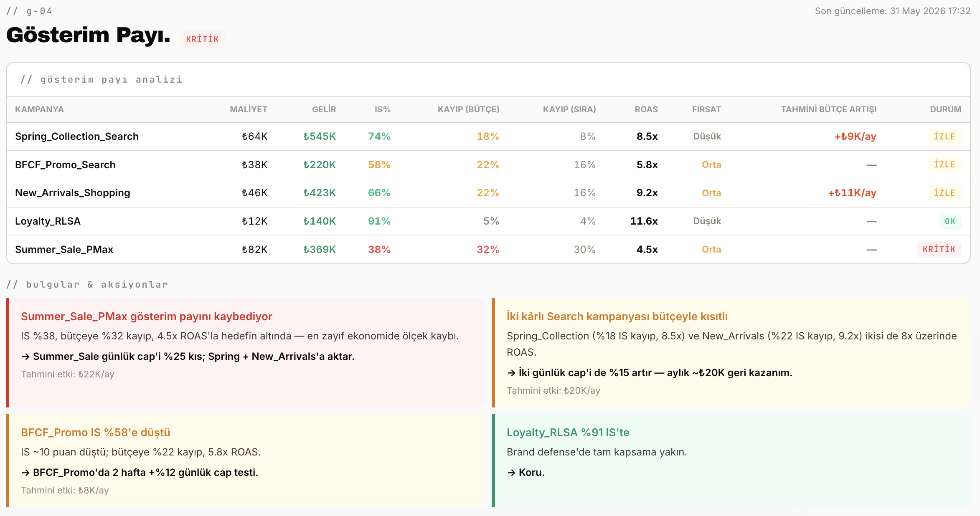This screenshot has width=980, height=516.
Task: Click the BFCF_Promo IS %58'e düştü heading
Action: 96,433
